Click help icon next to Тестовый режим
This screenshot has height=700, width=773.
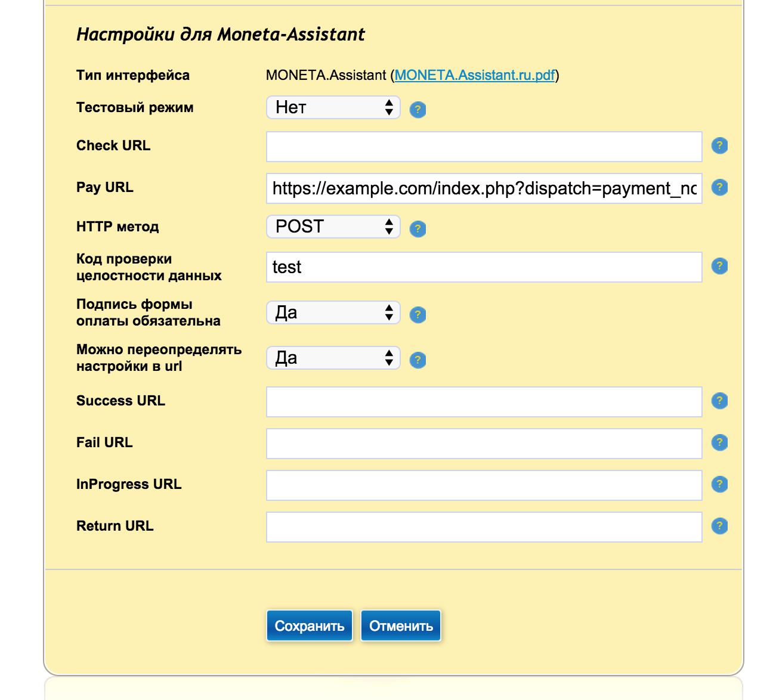(x=418, y=110)
